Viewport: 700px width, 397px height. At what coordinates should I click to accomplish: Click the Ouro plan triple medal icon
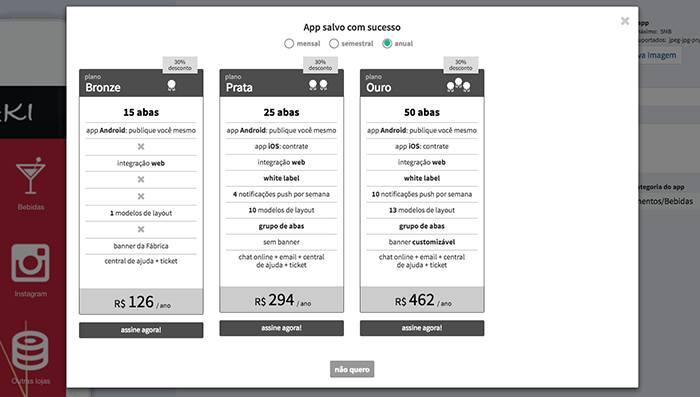458,85
